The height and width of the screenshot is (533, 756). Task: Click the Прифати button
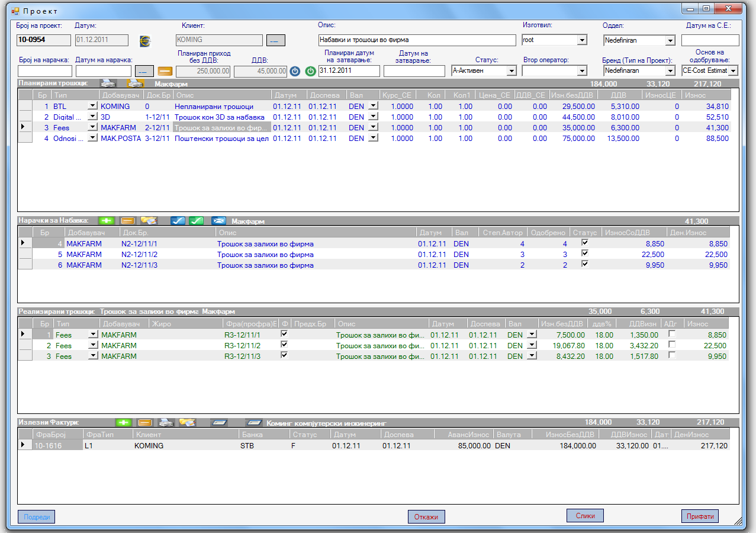(x=700, y=516)
